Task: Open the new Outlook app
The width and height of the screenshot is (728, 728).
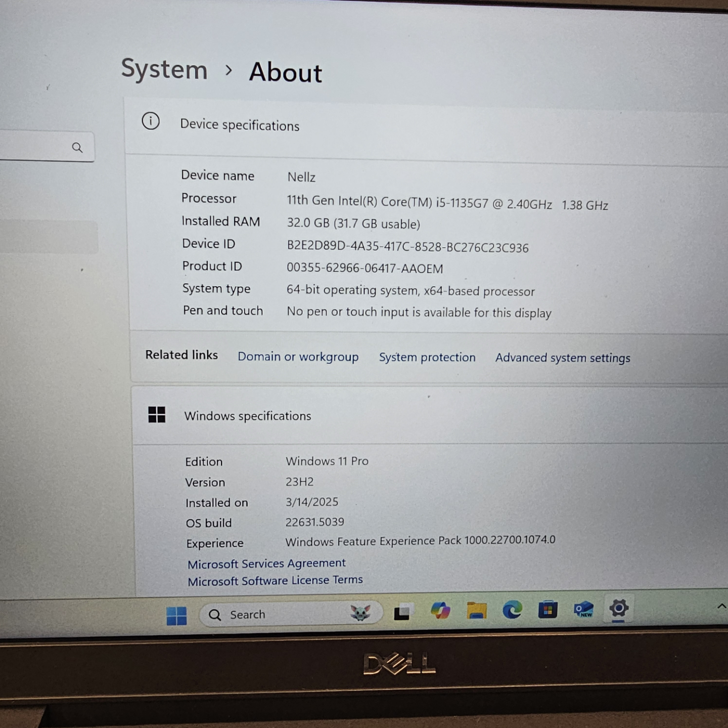Action: click(x=583, y=609)
